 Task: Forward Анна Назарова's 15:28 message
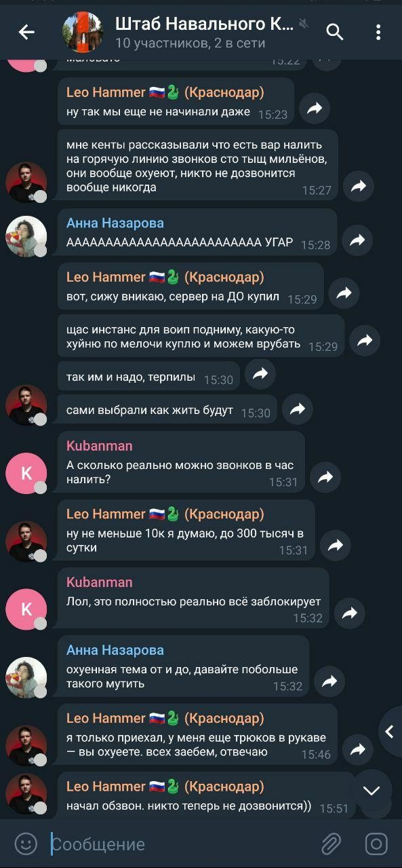357,240
